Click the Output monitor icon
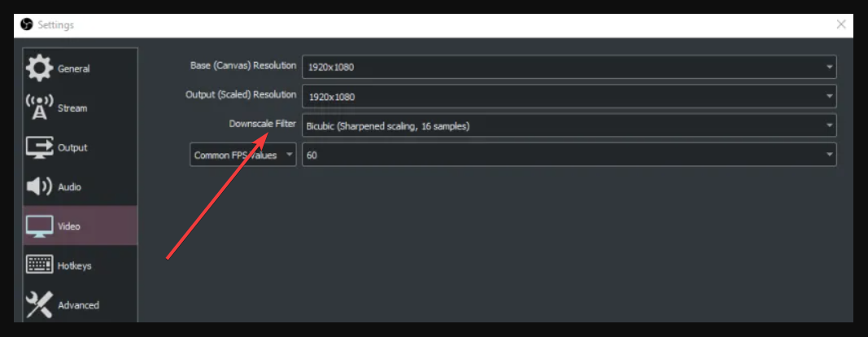The height and width of the screenshot is (337, 868). pyautogui.click(x=39, y=147)
